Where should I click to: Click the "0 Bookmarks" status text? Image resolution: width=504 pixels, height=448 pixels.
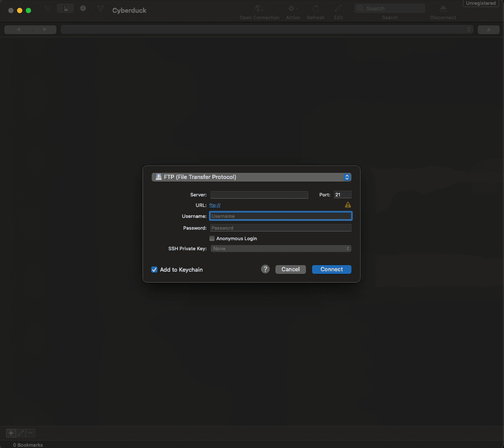coord(28,445)
